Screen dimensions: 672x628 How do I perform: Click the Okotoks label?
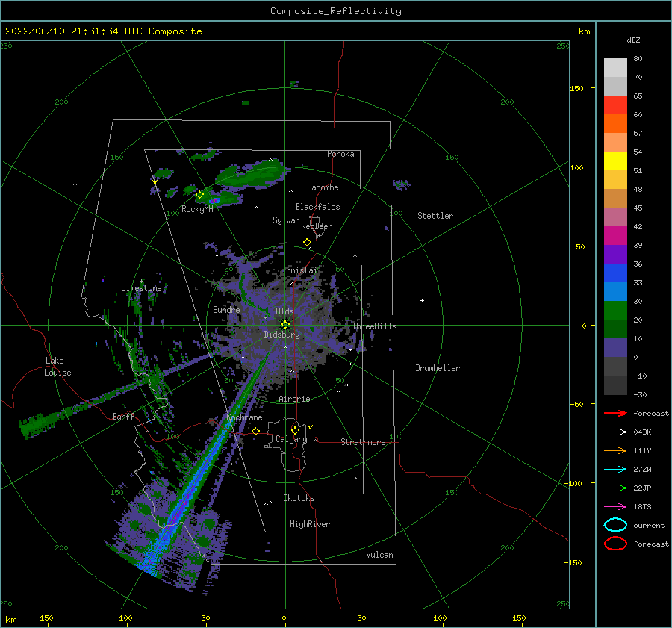click(299, 498)
